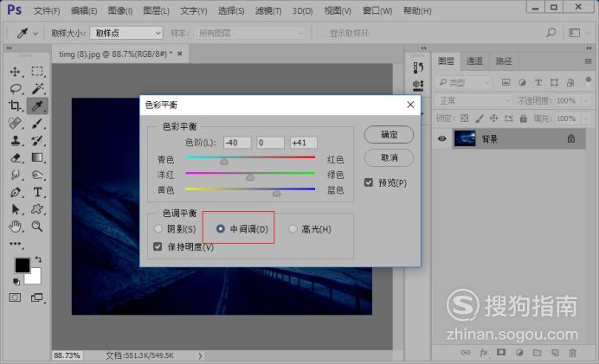The width and height of the screenshot is (599, 364).
Task: Open the workspace switcher dropdown
Action: 574,33
